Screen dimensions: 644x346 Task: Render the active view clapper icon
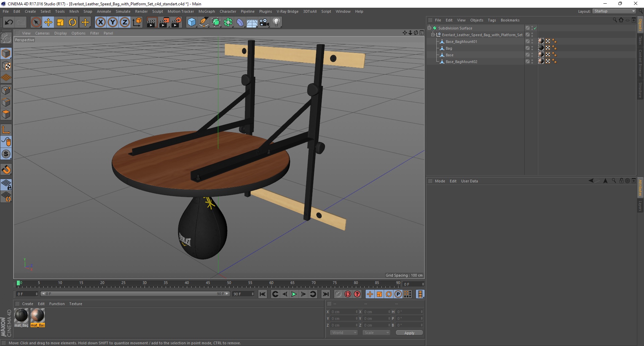coord(152,22)
